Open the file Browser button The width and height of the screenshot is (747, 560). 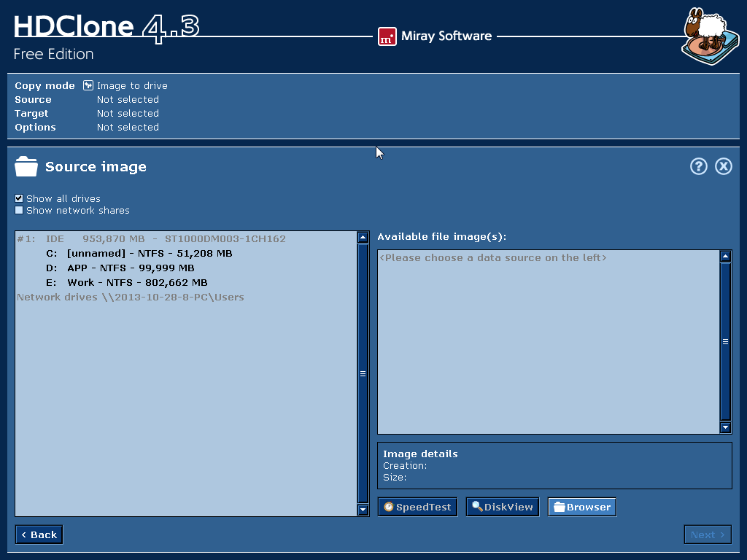pyautogui.click(x=581, y=507)
